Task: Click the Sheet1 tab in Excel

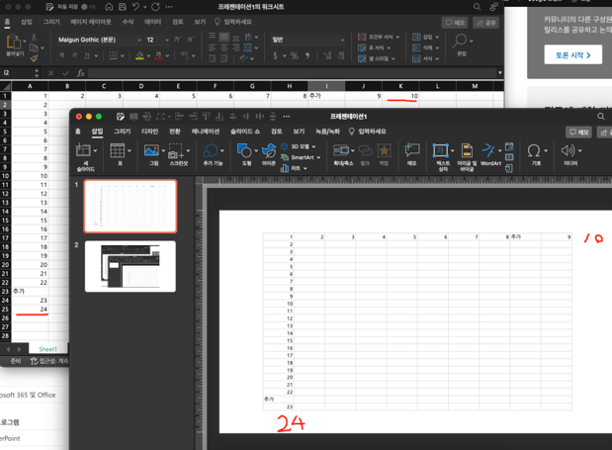Action: 48,349
